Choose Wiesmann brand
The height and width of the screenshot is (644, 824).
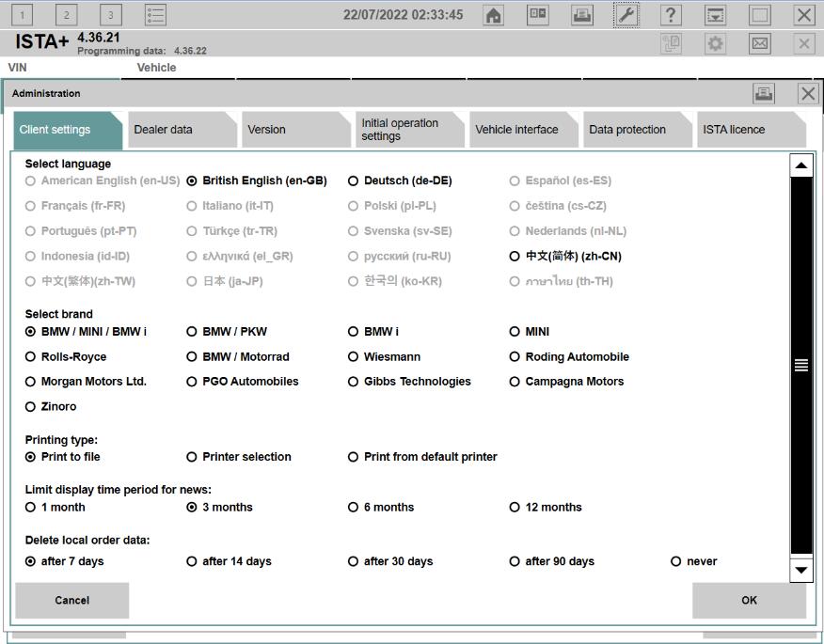pyautogui.click(x=384, y=356)
